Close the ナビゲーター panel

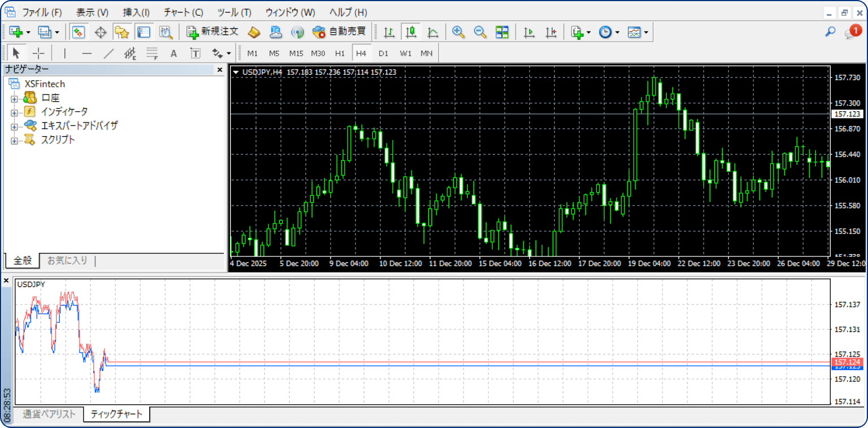pos(220,69)
